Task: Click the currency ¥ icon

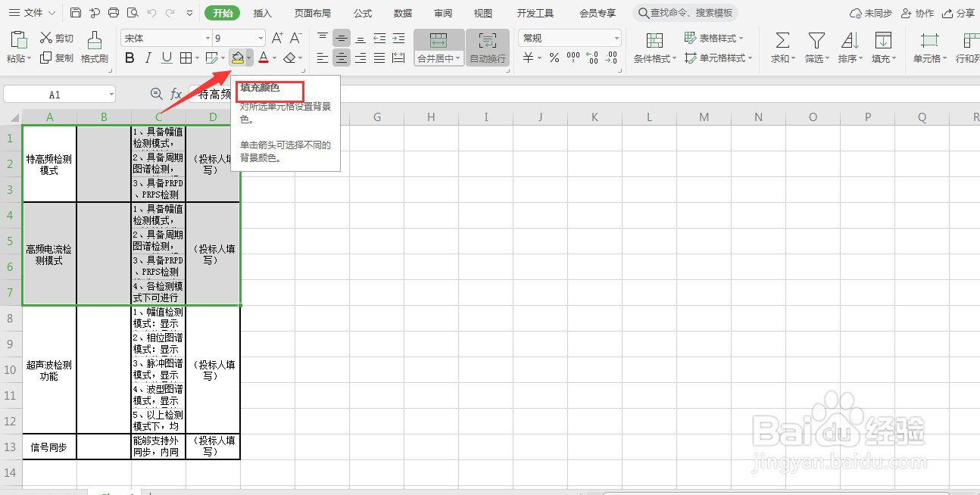Action: tap(529, 58)
